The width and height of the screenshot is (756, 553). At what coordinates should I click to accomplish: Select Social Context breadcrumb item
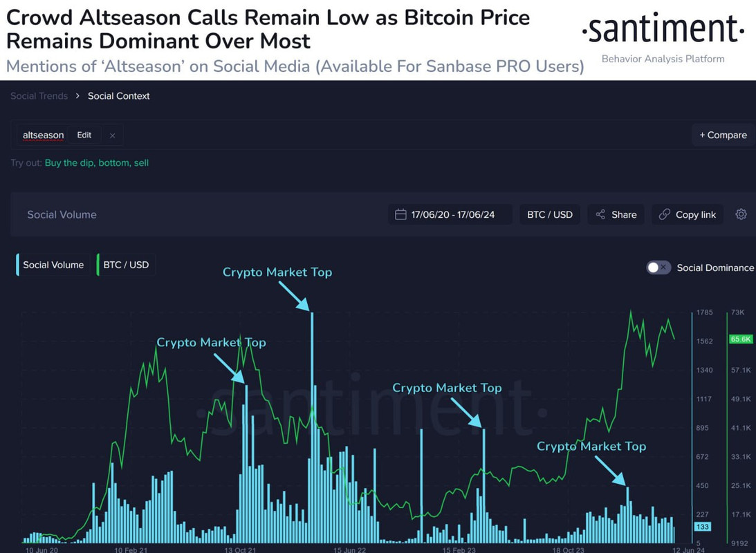click(118, 96)
